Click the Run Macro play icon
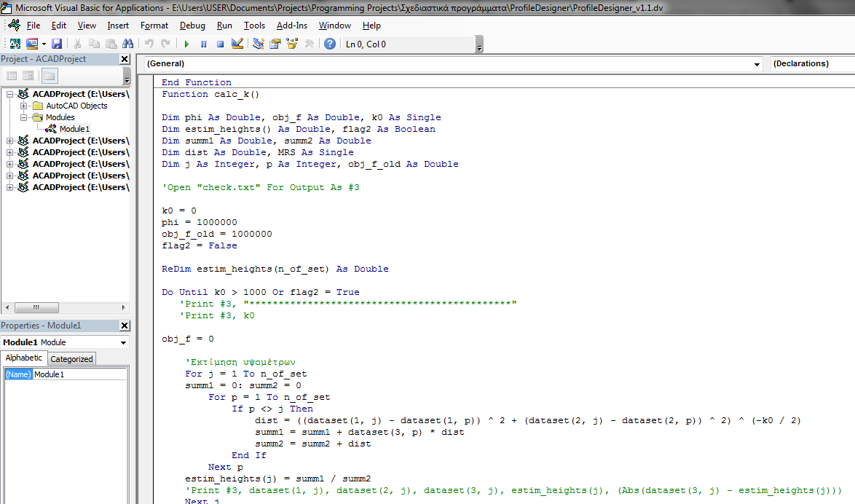Screen dimensions: 855x504 point(186,44)
